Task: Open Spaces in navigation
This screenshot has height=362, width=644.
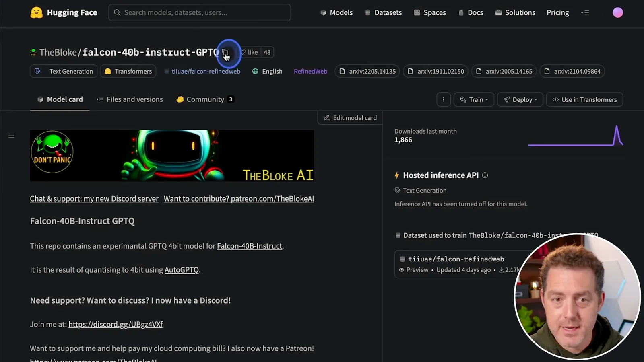Action: pyautogui.click(x=430, y=12)
